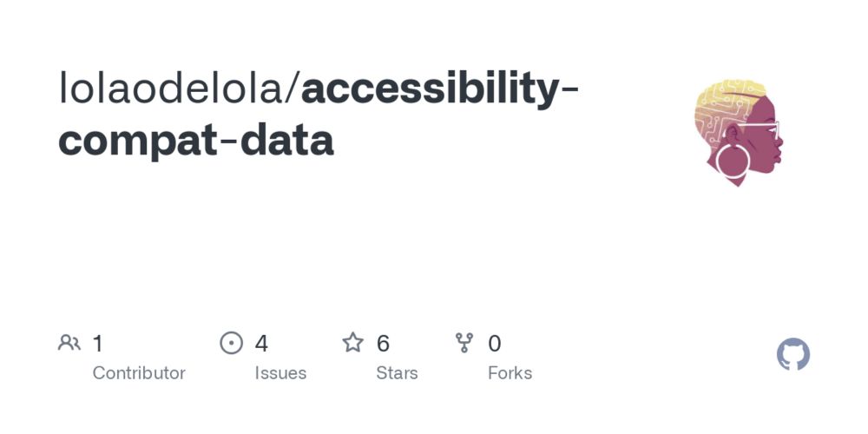Click the GitHub Octocat logo
This screenshot has width=868, height=434.
pos(792,354)
